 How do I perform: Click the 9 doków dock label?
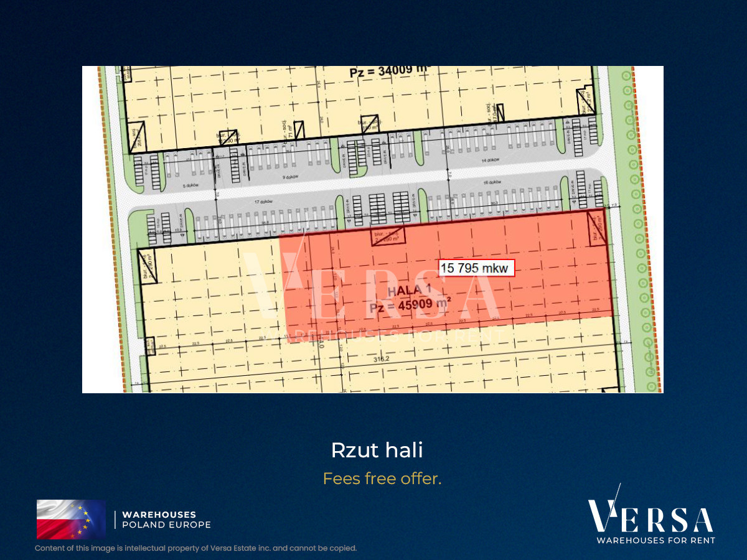(291, 177)
